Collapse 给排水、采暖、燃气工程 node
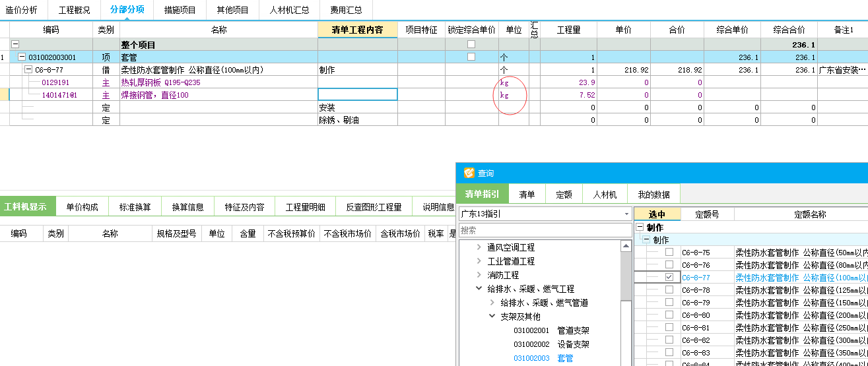Screen dimensions: 868x366 click(479, 289)
